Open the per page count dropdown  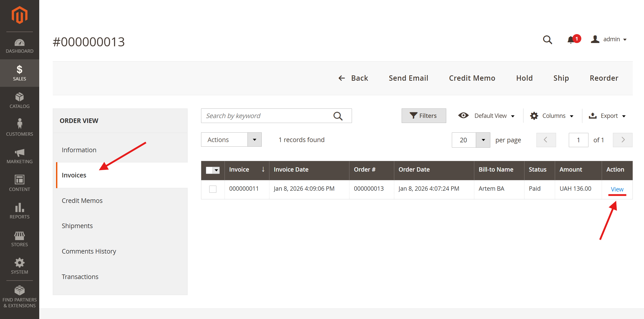(x=483, y=140)
